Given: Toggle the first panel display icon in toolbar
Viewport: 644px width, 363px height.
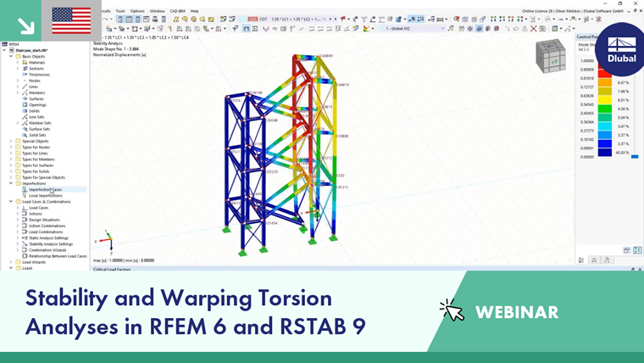Looking at the screenshot, I should click(120, 19).
